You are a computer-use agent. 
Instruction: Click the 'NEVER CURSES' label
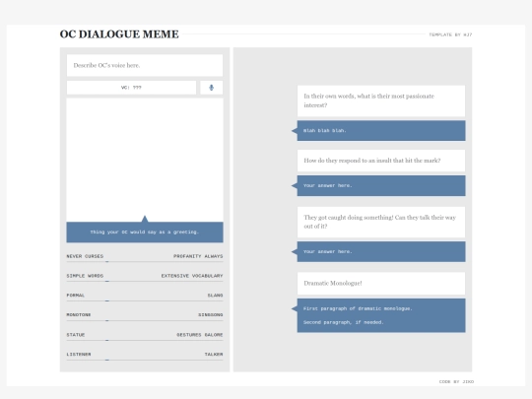click(x=85, y=256)
